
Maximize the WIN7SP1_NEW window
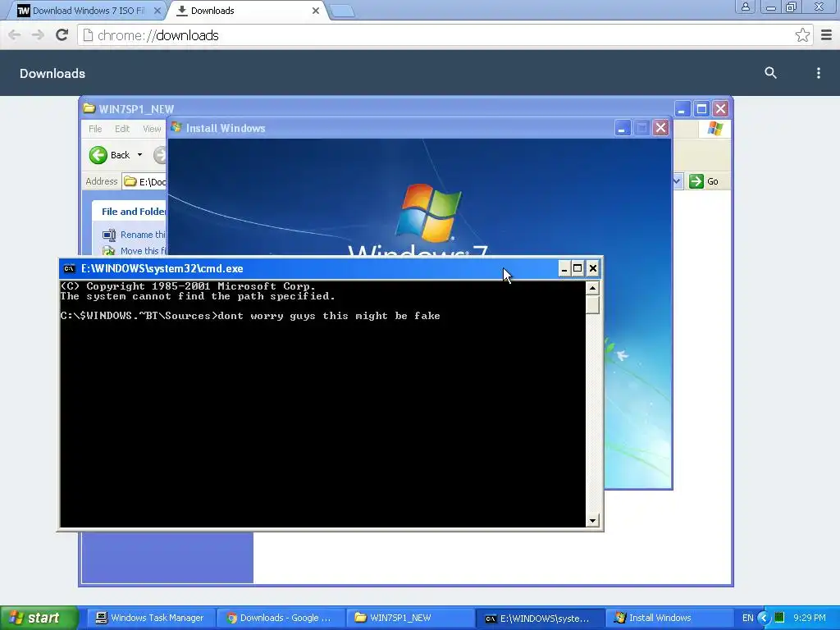701,109
